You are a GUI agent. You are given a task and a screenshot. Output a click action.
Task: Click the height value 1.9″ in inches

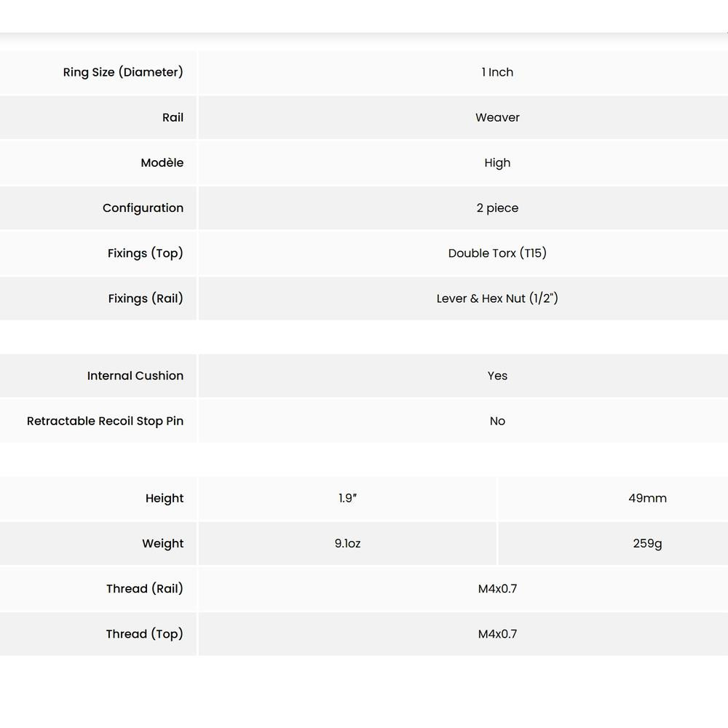click(x=347, y=498)
